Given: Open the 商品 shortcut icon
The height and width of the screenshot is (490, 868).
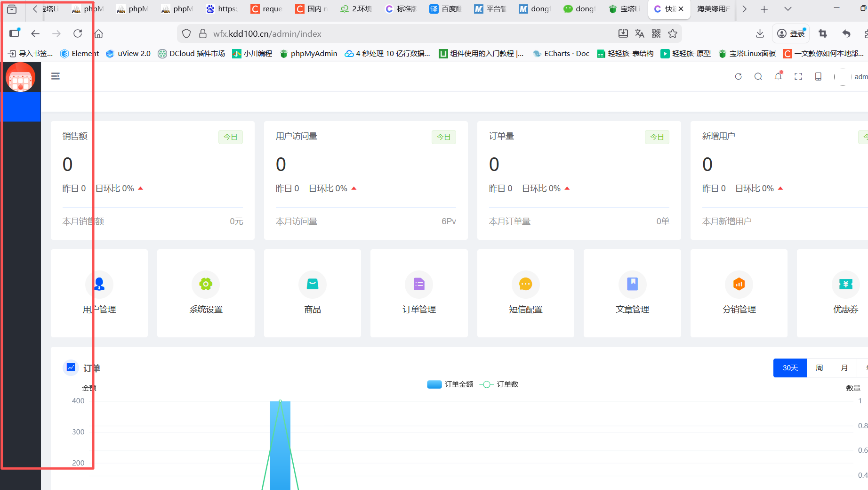Looking at the screenshot, I should (x=313, y=284).
